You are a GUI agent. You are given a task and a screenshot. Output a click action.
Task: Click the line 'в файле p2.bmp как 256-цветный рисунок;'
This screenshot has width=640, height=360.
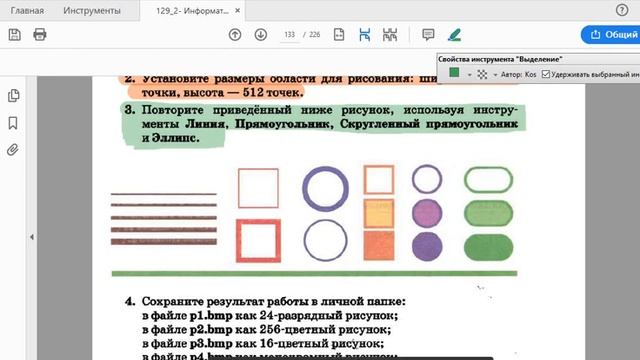pyautogui.click(x=267, y=329)
